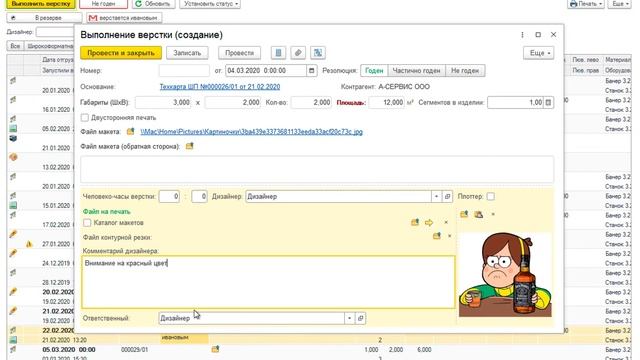640x360 pixels.
Task: Click the Площадь field showing 12,000
Action: pos(387,102)
